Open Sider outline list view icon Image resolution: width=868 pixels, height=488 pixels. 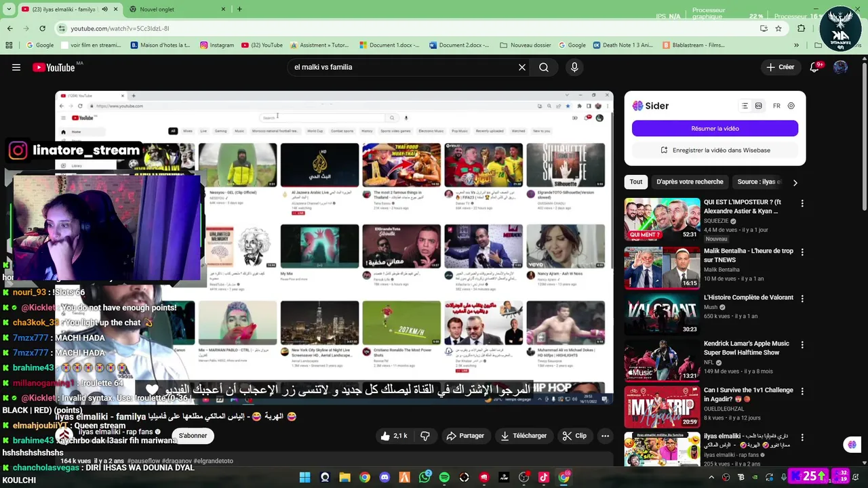745,106
